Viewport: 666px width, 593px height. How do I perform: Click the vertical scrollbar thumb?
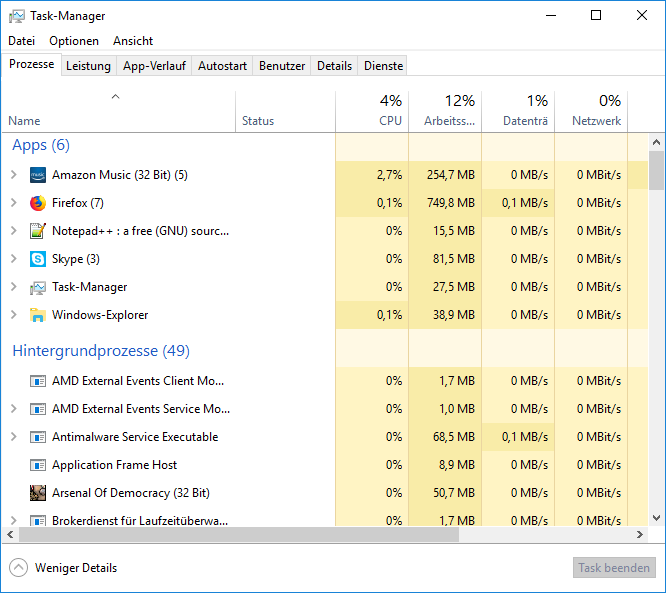click(x=656, y=170)
